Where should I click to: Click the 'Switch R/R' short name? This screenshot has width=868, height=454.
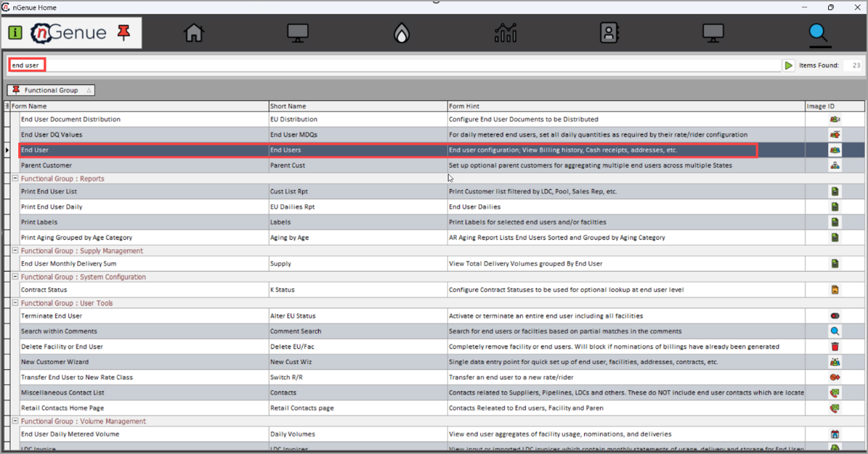(286, 377)
